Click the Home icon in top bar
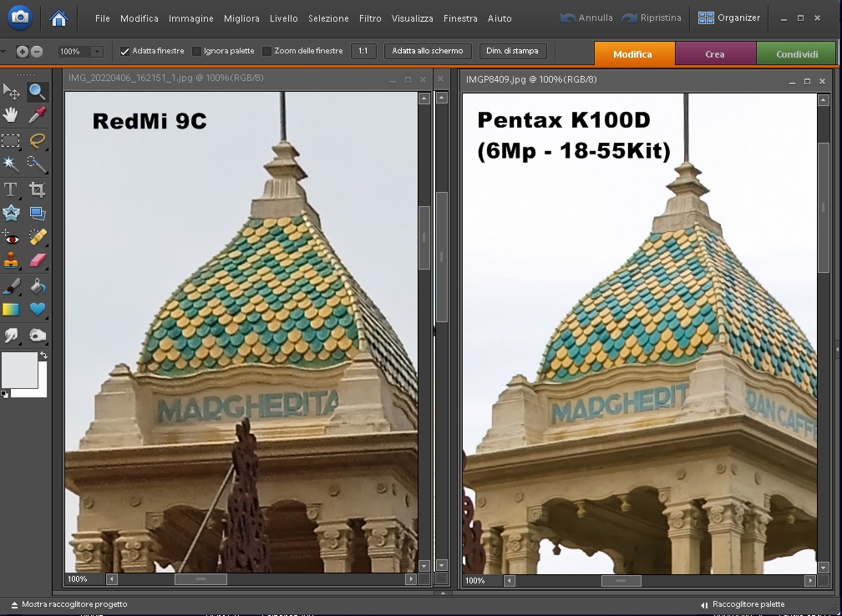Image resolution: width=842 pixels, height=616 pixels. [x=58, y=18]
